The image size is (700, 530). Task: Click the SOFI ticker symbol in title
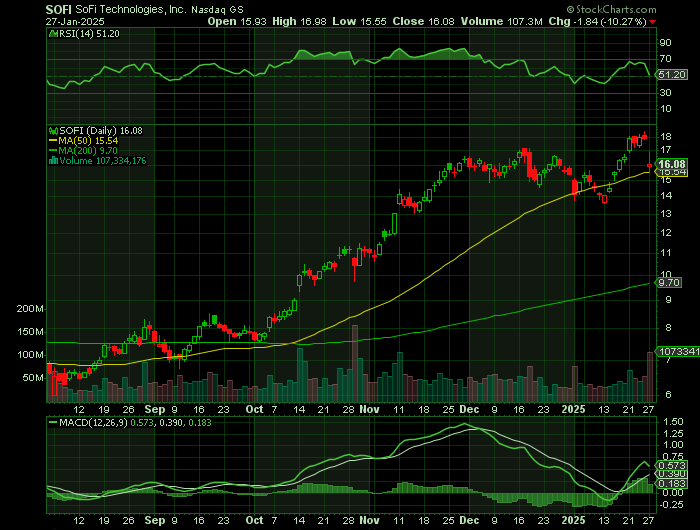58,9
